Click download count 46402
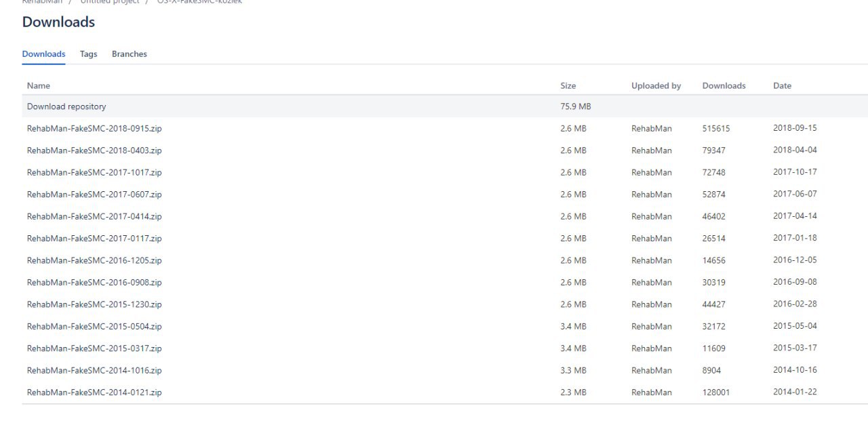This screenshot has width=868, height=446. pos(714,216)
